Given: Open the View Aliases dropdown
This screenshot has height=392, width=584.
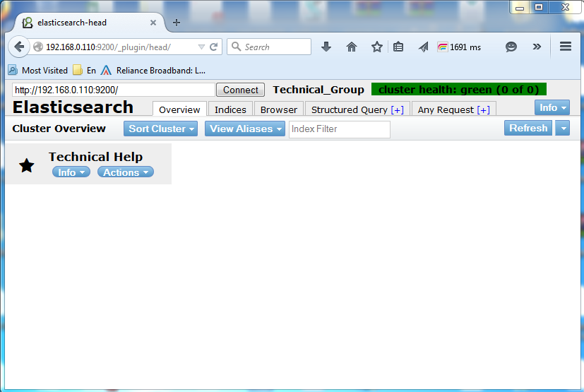Looking at the screenshot, I should (x=245, y=129).
